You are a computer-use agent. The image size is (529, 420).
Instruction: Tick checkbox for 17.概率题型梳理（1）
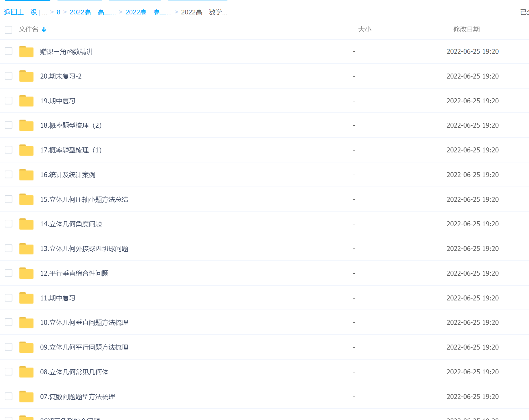8,150
